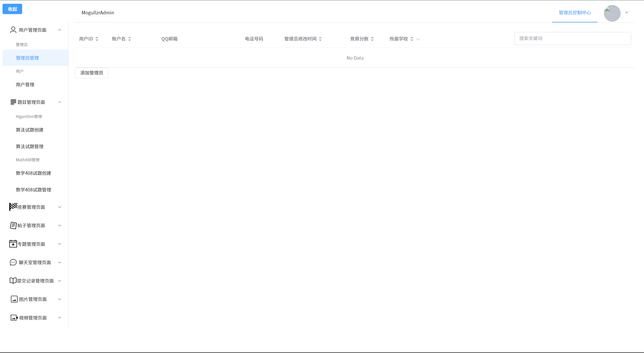Select the 视频管理页面 video icon
The image size is (644, 353).
(x=14, y=318)
